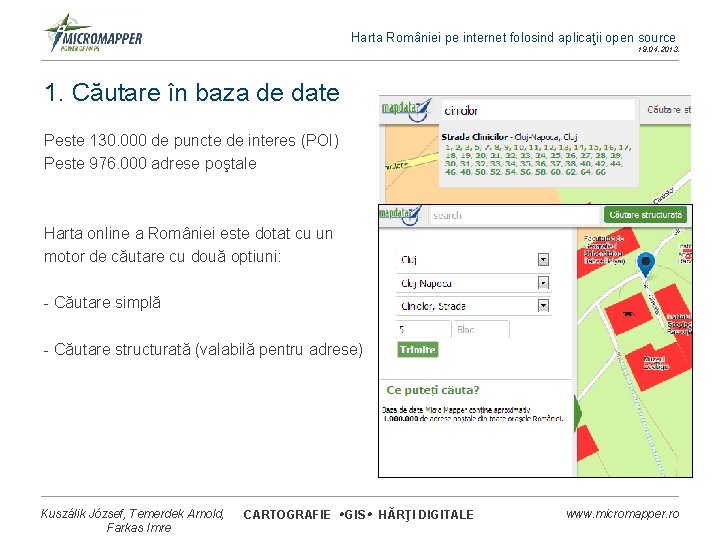Click the www.micromapper.ro footer link
Image resolution: width=720 pixels, height=540 pixels.
tap(622, 514)
